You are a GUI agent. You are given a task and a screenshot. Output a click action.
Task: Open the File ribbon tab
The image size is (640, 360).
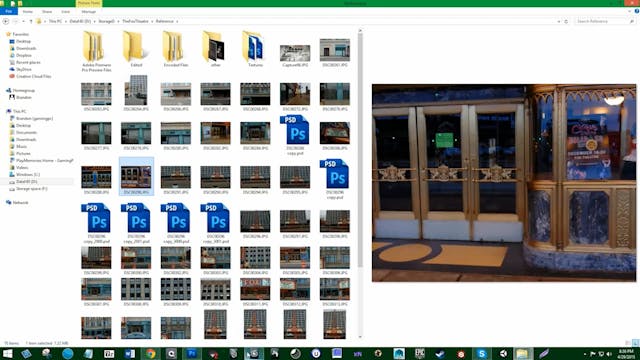(9, 11)
